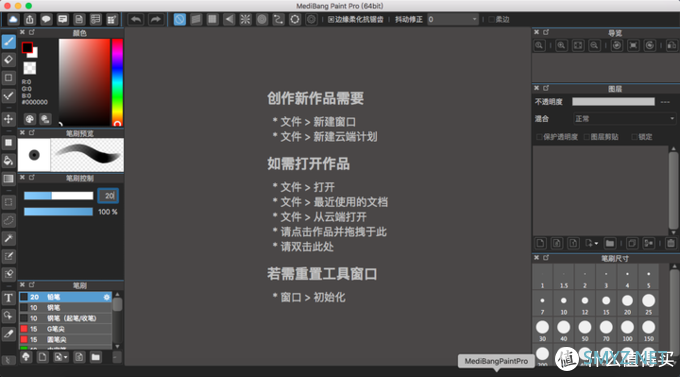Select 钢笔 (起笔/收笔) brush
Viewport: 680px width, 377px height.
65,318
